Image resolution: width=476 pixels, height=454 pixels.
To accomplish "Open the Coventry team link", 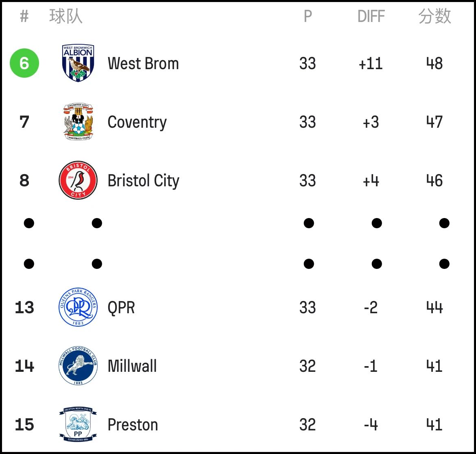I will [x=137, y=122].
